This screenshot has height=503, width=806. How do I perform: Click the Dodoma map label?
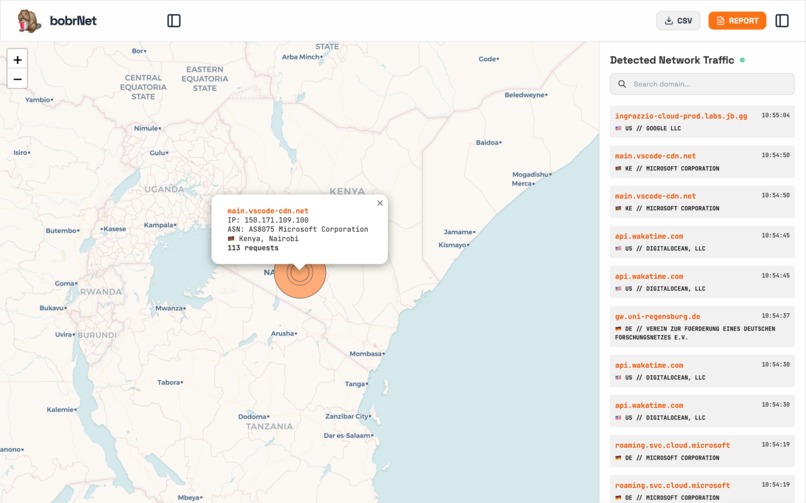coord(252,417)
